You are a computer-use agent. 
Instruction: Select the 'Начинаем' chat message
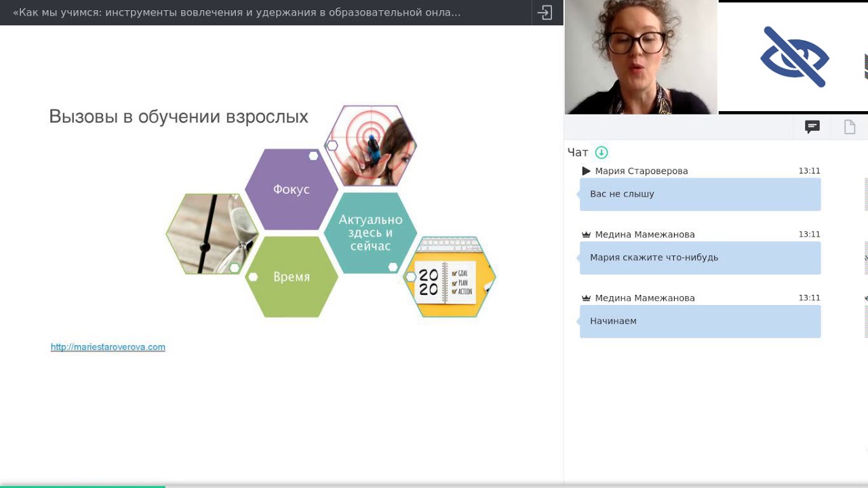point(700,321)
